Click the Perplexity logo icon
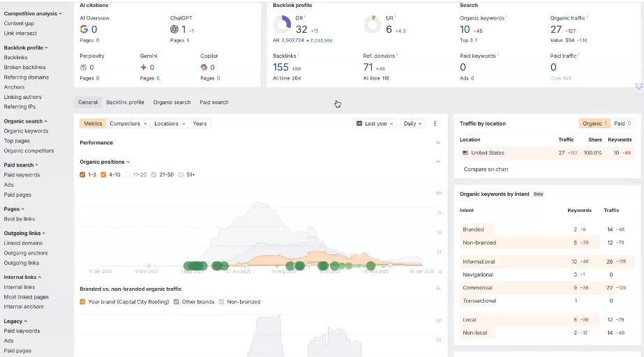Viewport: 644px width, 357px height. (84, 68)
